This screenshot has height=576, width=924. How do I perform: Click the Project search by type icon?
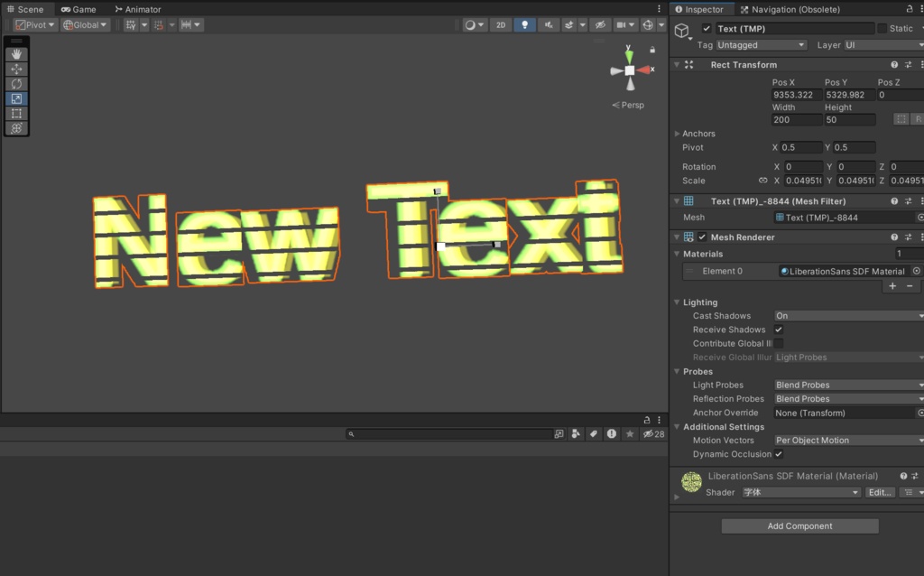pos(576,434)
